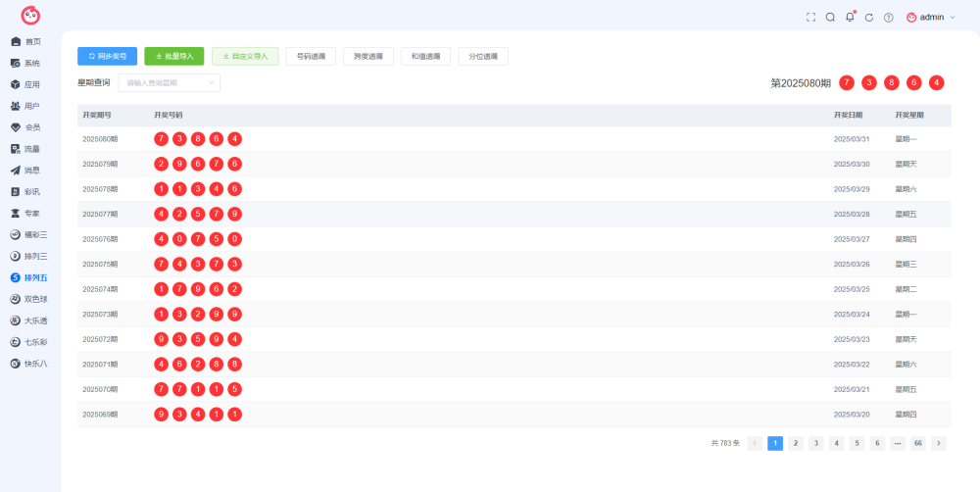The image size is (980, 492).
Task: Open 双色球 via its sidebar icon
Action: (x=16, y=299)
